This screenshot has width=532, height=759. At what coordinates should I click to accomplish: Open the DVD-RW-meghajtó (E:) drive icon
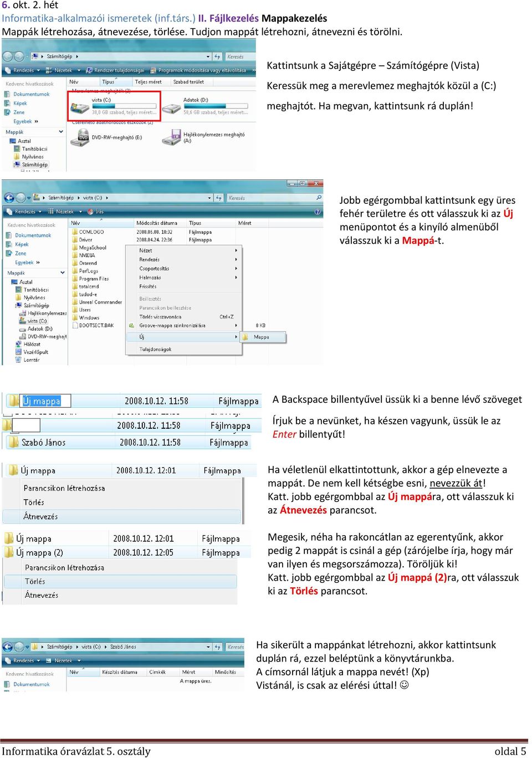pos(81,137)
